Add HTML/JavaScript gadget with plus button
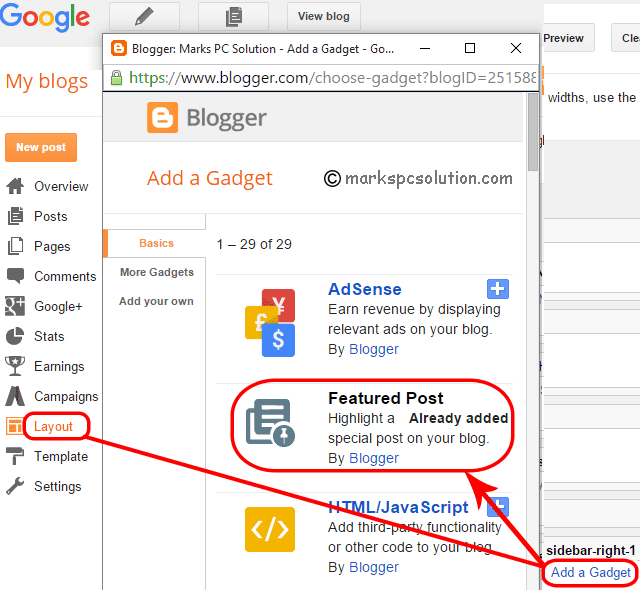This screenshot has height=590, width=640. [499, 507]
